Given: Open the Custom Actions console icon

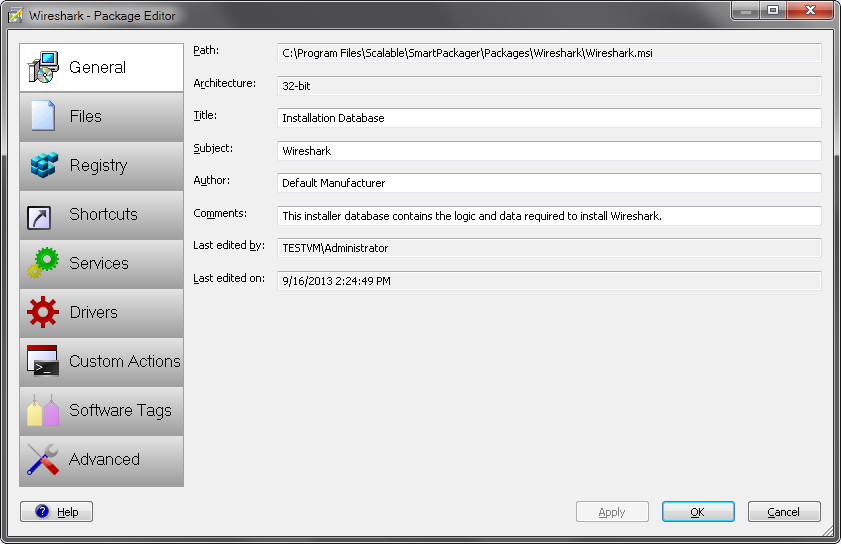Looking at the screenshot, I should pyautogui.click(x=42, y=361).
